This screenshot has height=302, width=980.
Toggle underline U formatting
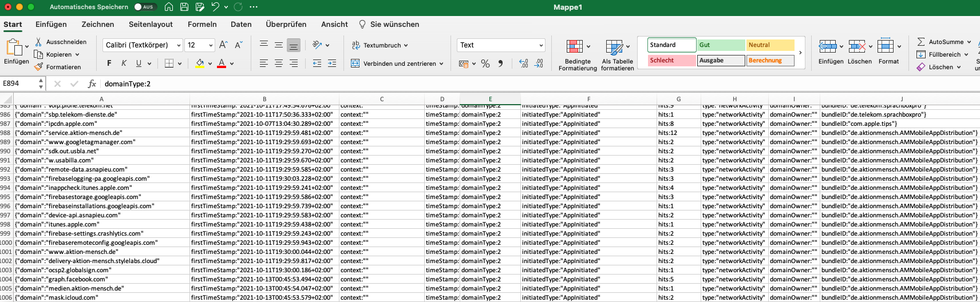point(139,63)
